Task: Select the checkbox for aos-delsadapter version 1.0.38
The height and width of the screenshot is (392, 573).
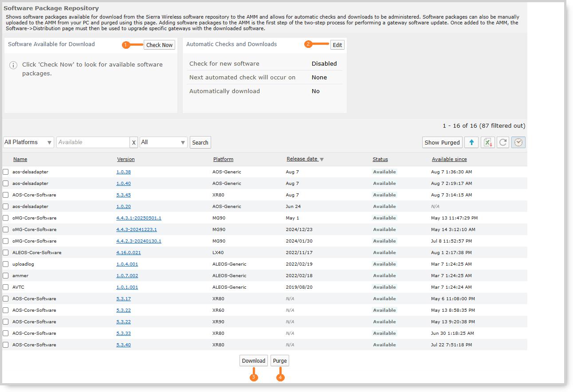Action: pos(5,172)
